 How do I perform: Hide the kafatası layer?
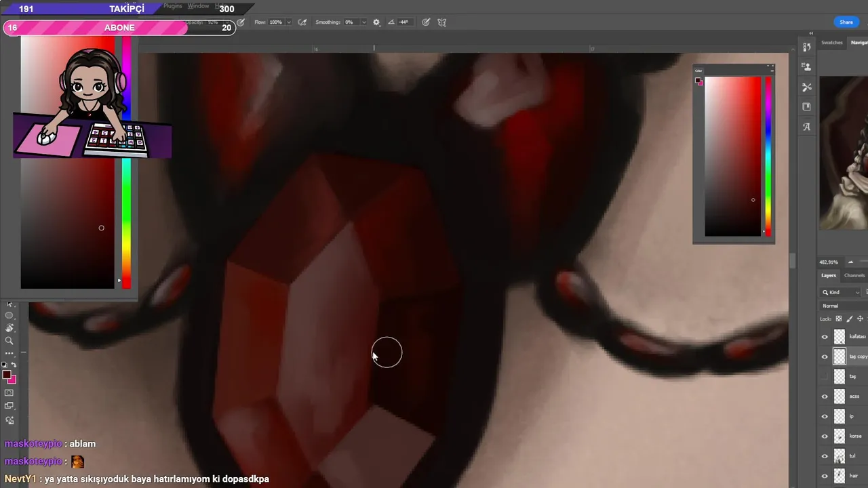[825, 337]
